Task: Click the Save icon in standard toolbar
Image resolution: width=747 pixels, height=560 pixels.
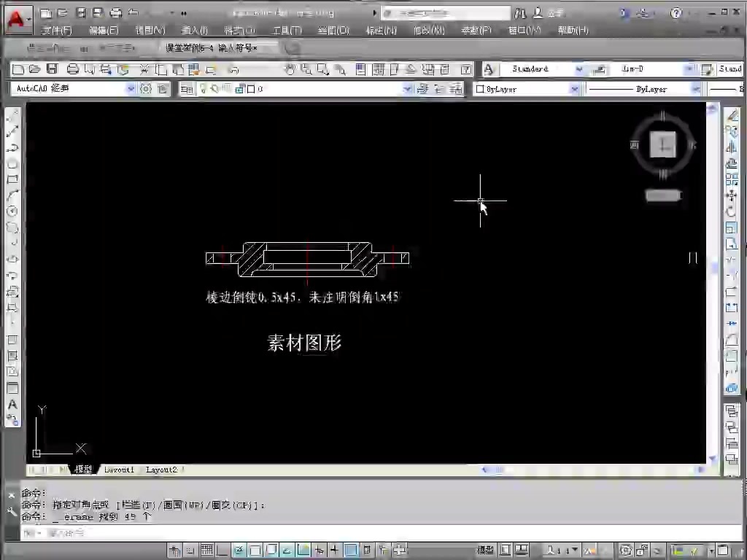Action: pyautogui.click(x=52, y=69)
